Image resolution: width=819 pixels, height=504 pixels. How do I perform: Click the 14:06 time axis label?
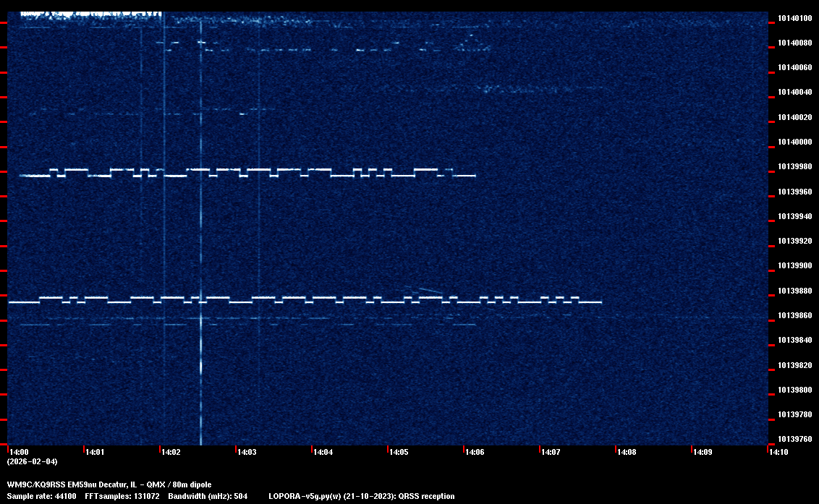click(475, 452)
